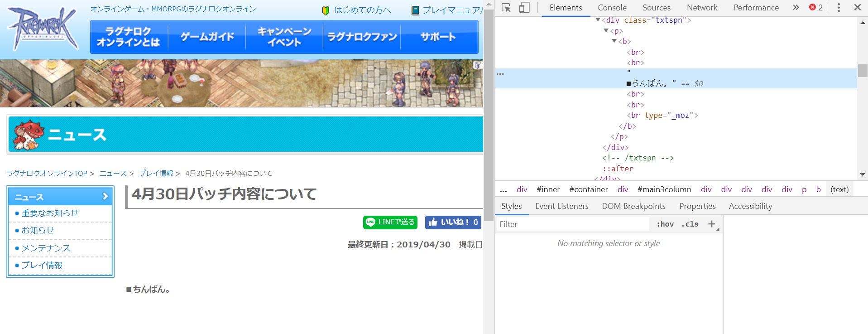The height and width of the screenshot is (334, 868).
Task: Select the <!-- /txtspn --> comment node
Action: 638,158
